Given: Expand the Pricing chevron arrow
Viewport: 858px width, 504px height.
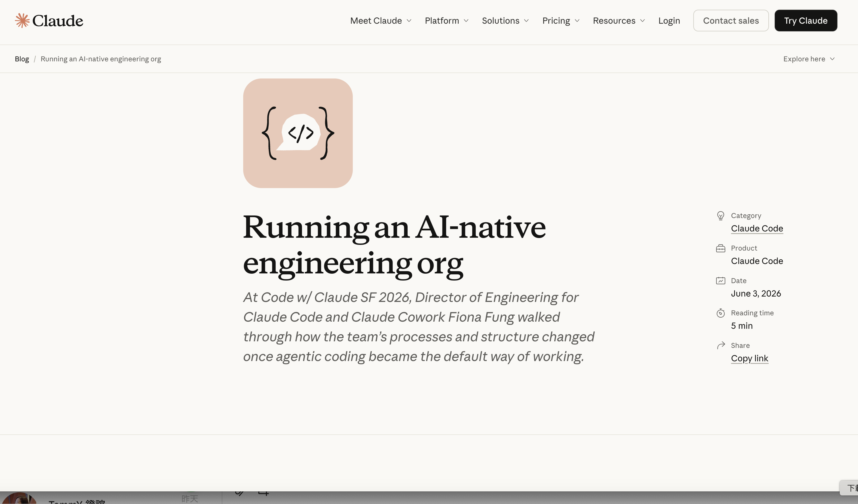Looking at the screenshot, I should pyautogui.click(x=577, y=21).
